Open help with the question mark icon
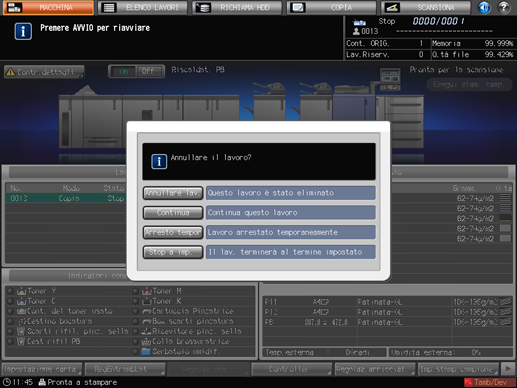Screen dimensions: 517x388 tap(504, 7)
